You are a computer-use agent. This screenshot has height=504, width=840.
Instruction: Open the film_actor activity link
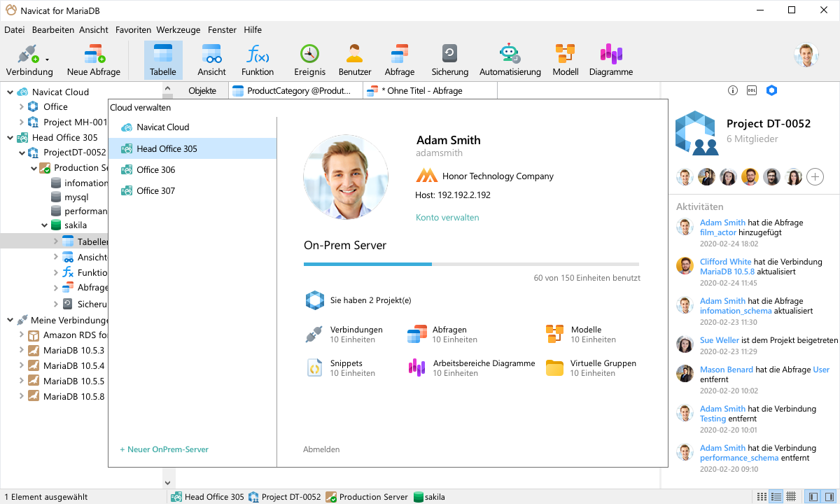click(718, 232)
